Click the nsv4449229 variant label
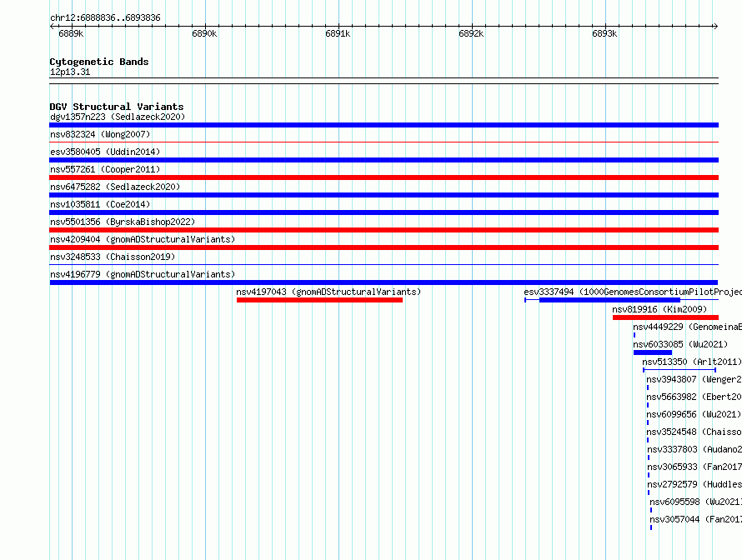The image size is (742, 560). pos(687,327)
